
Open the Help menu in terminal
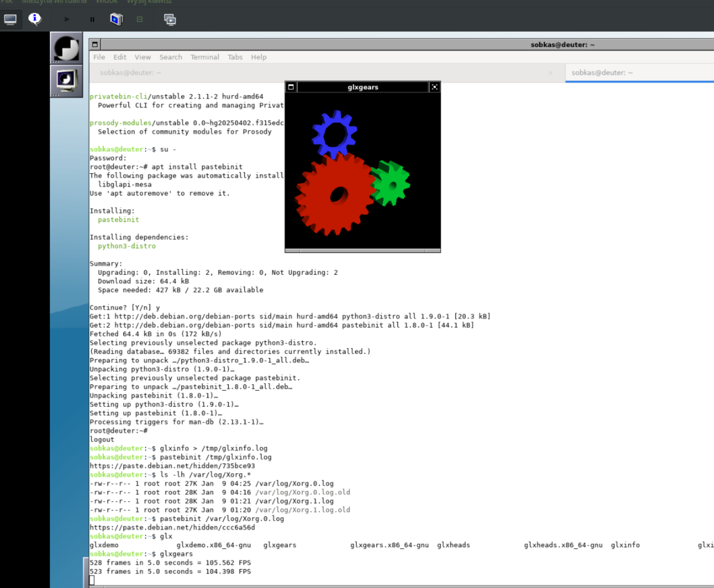pyautogui.click(x=259, y=57)
